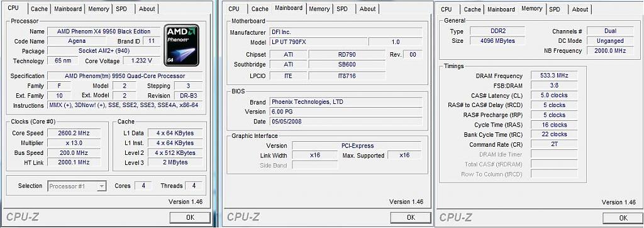Screen dimensions: 644x228
Task: Click the Phoenix Technologies BIOS brand field
Action: 345,101
